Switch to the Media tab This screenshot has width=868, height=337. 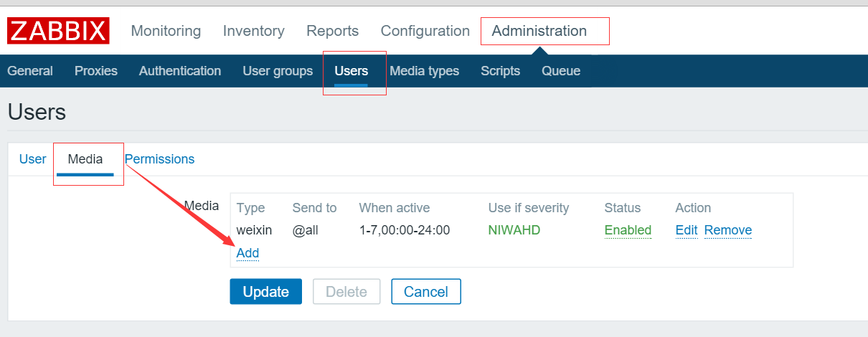pyautogui.click(x=85, y=159)
